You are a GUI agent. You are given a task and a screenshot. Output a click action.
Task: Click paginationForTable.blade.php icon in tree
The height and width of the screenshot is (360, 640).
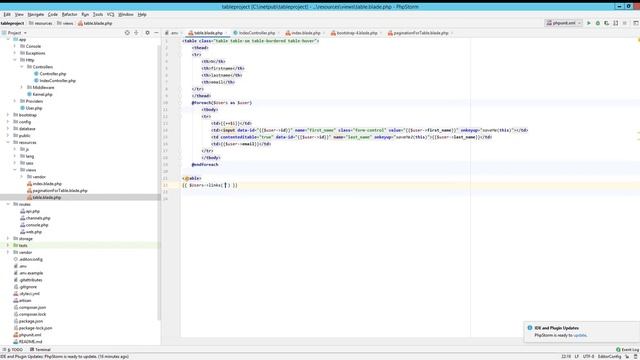pyautogui.click(x=29, y=191)
